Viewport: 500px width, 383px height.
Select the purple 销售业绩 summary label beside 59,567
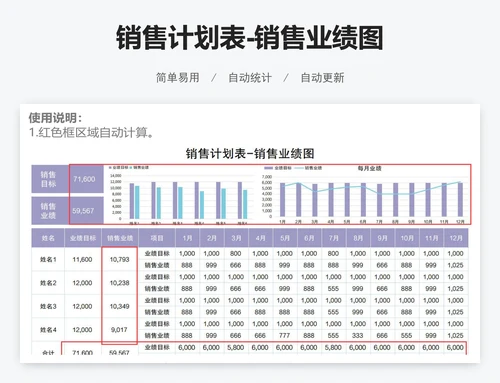click(x=48, y=211)
